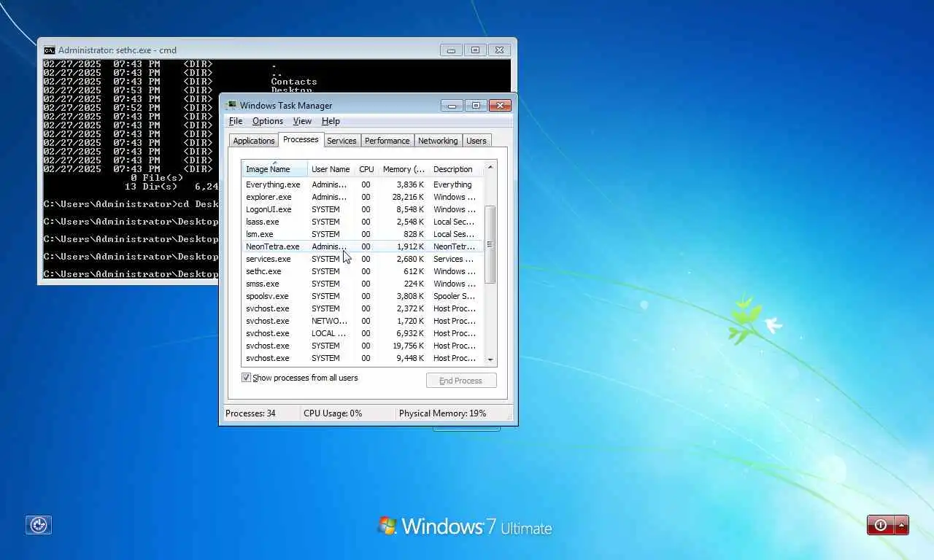This screenshot has width=934, height=560.
Task: Sort by Memory column header
Action: (404, 169)
